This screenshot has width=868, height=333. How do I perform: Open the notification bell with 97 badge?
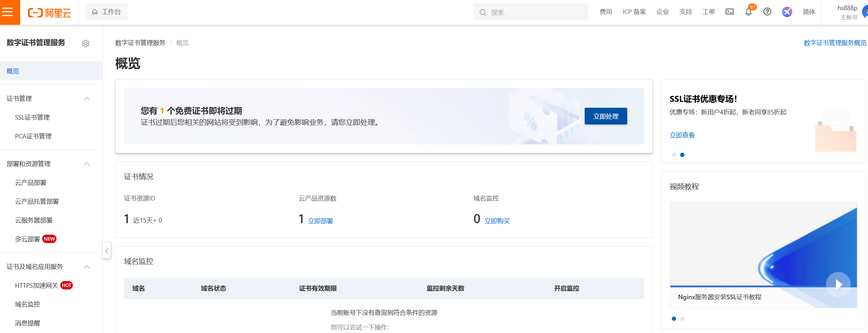[x=748, y=12]
